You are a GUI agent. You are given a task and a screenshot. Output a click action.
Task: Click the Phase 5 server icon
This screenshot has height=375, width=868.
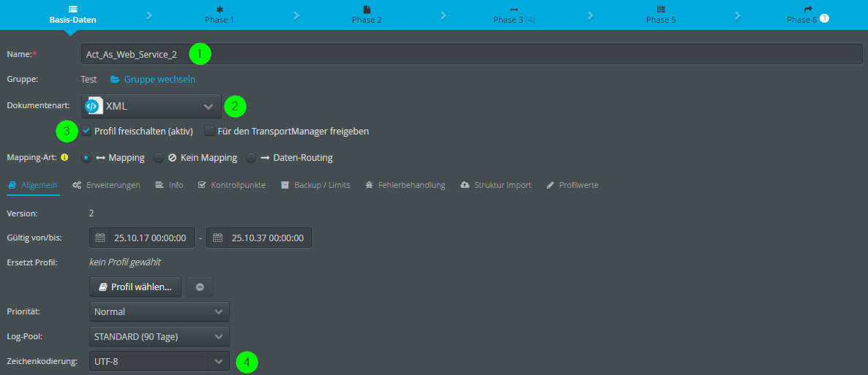click(x=661, y=10)
